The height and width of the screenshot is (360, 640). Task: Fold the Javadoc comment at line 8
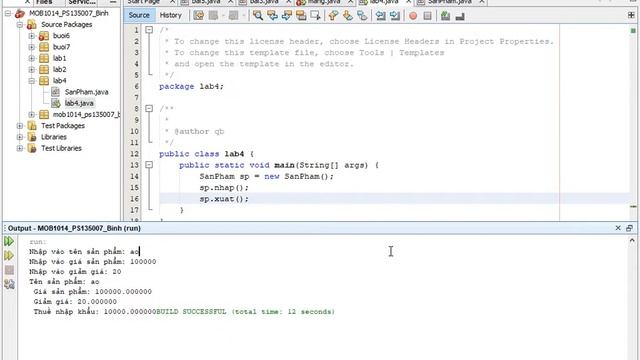click(149, 109)
